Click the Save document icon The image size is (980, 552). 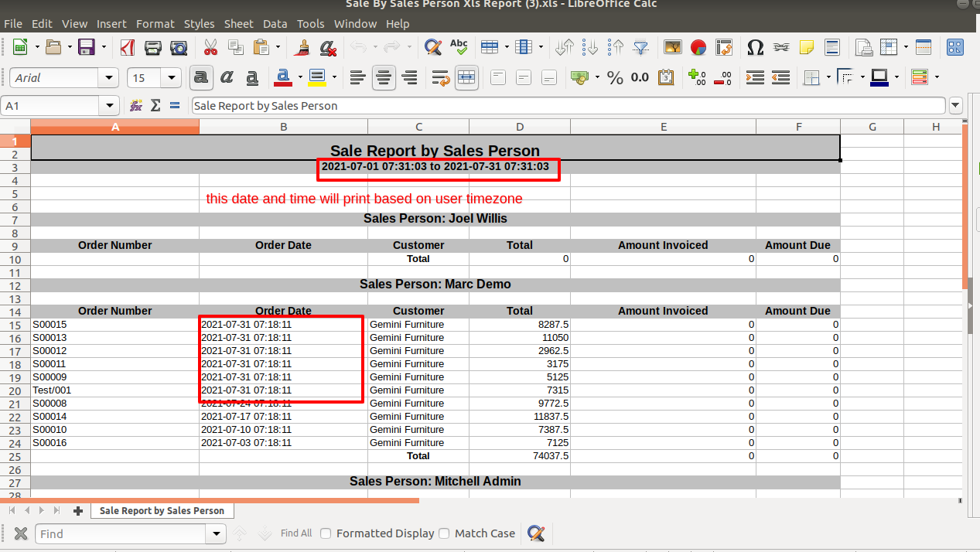point(87,48)
